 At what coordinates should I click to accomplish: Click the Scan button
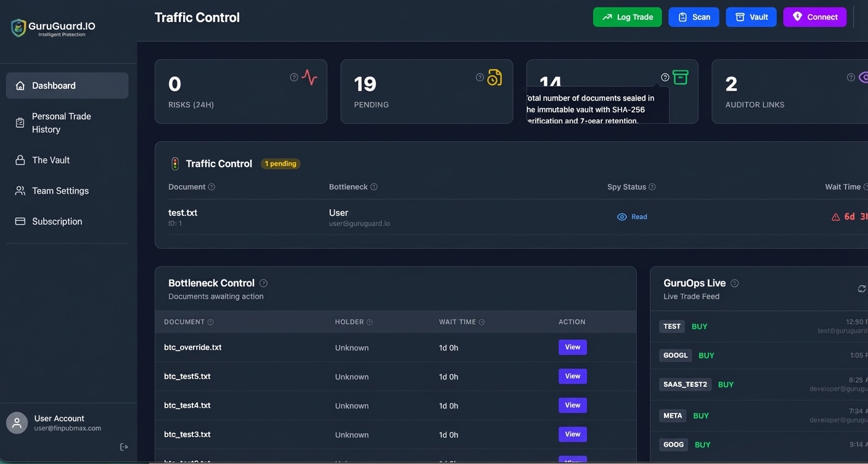pyautogui.click(x=694, y=17)
